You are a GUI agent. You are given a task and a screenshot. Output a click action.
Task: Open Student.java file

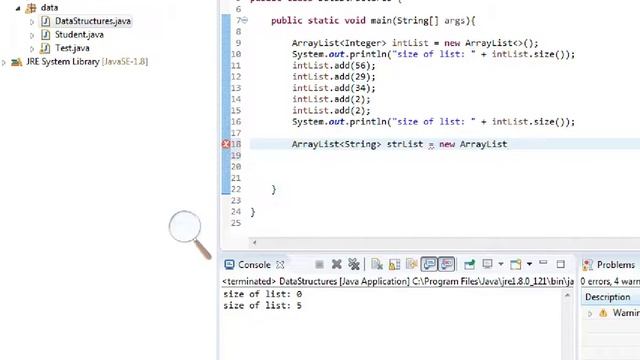79,35
